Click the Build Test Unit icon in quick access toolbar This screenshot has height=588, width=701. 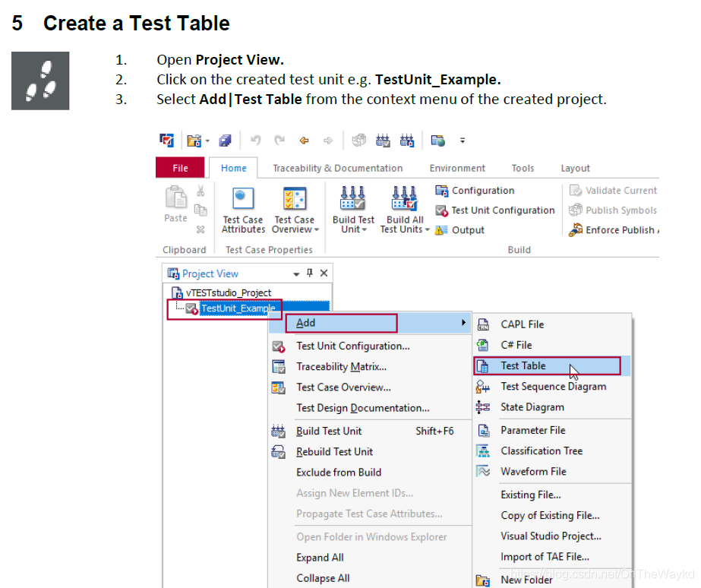coord(383,141)
